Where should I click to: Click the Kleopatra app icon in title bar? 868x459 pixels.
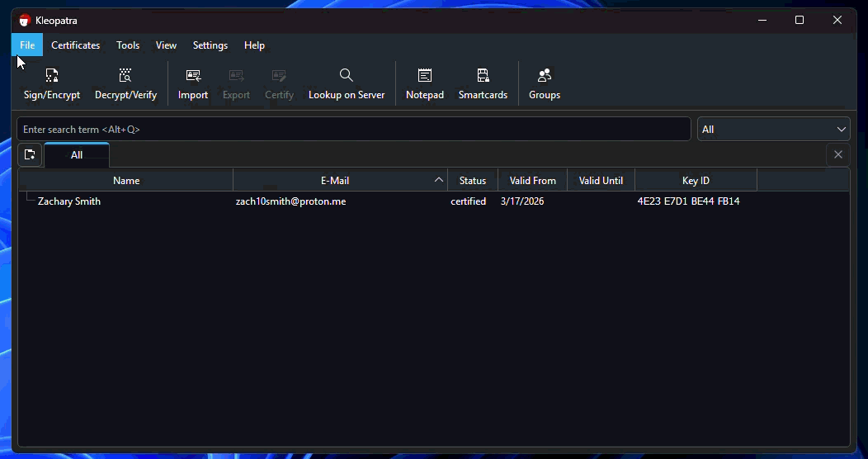click(x=24, y=21)
